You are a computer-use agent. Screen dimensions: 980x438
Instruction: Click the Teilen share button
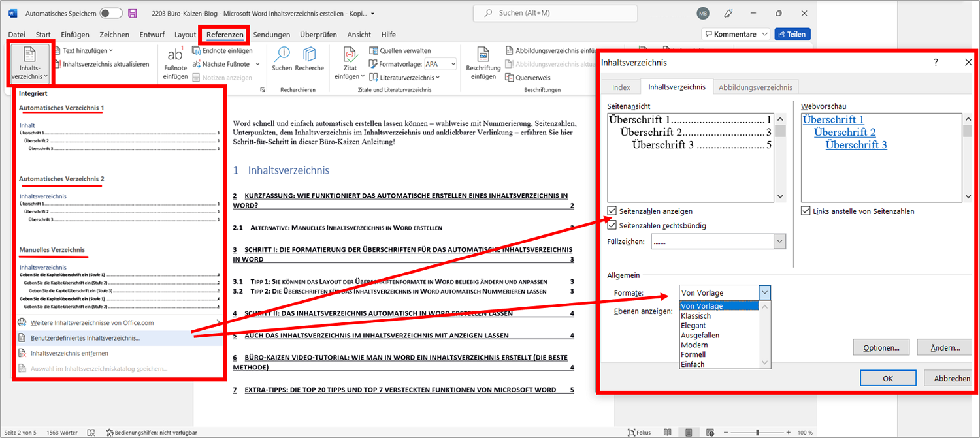pos(792,34)
